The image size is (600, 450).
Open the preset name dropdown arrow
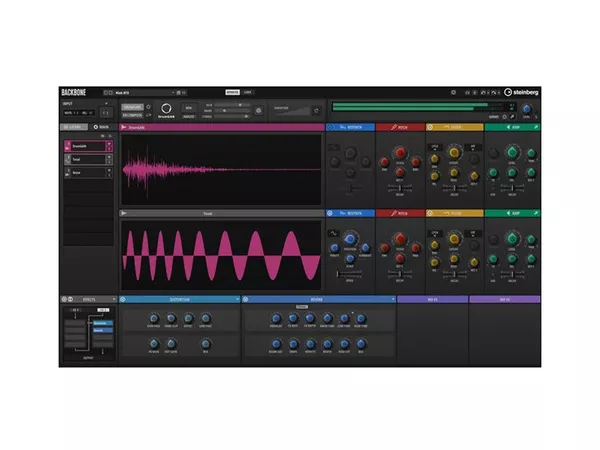click(173, 93)
